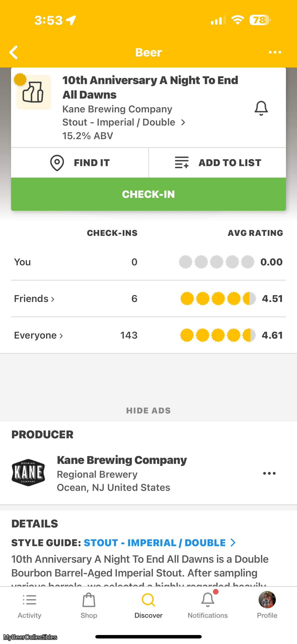Open the Shop tab

[89, 605]
